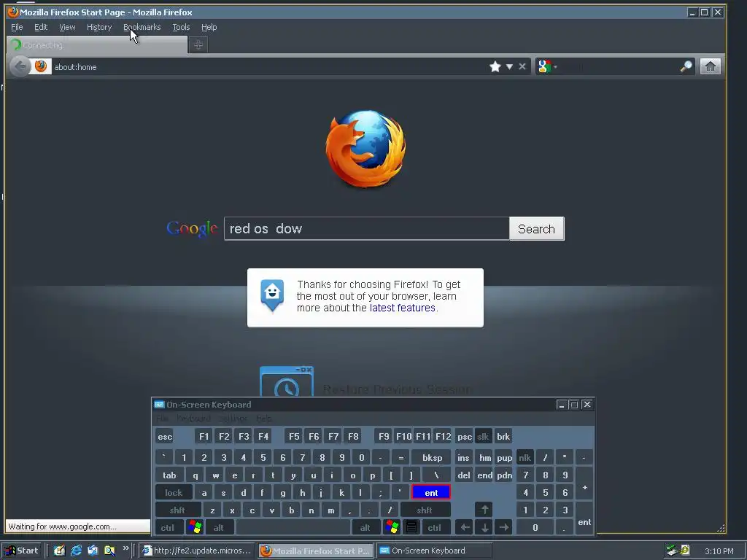Click the esc key on On-Screen Keyboard
The width and height of the screenshot is (747, 560).
pyautogui.click(x=165, y=437)
